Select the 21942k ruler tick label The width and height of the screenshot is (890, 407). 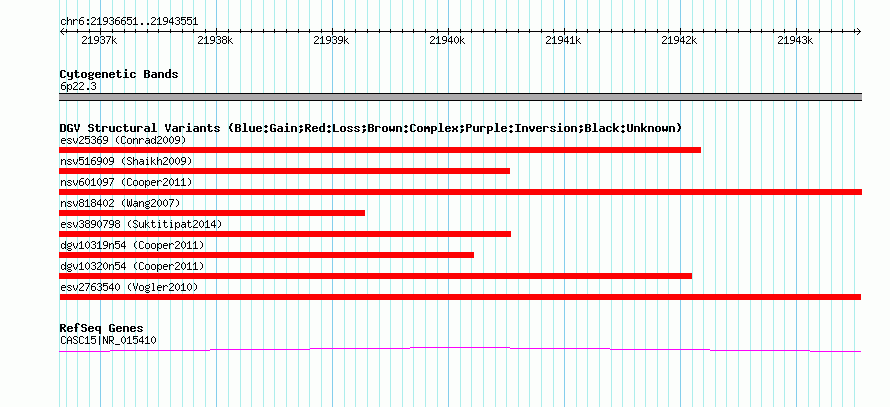[x=679, y=40]
